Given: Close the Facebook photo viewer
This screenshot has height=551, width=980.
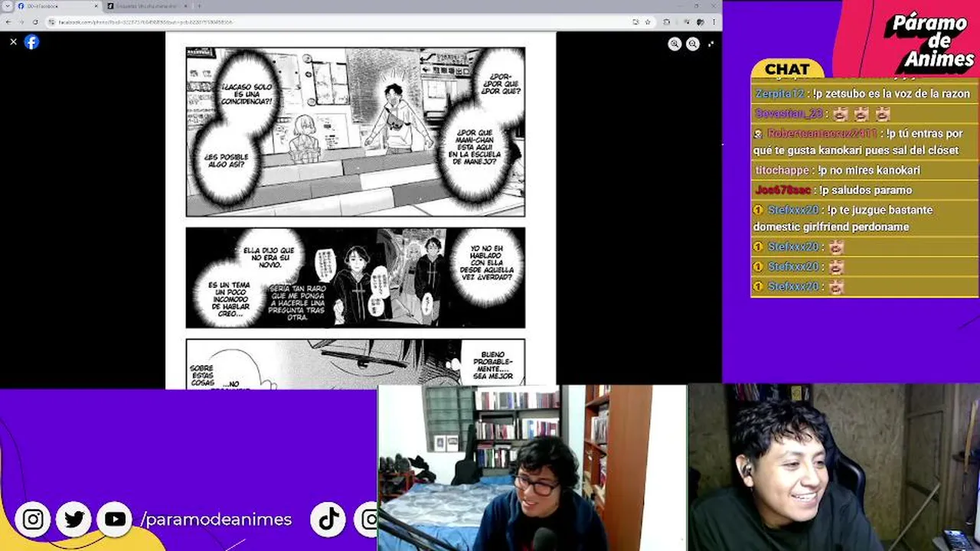Looking at the screenshot, I should pos(13,42).
